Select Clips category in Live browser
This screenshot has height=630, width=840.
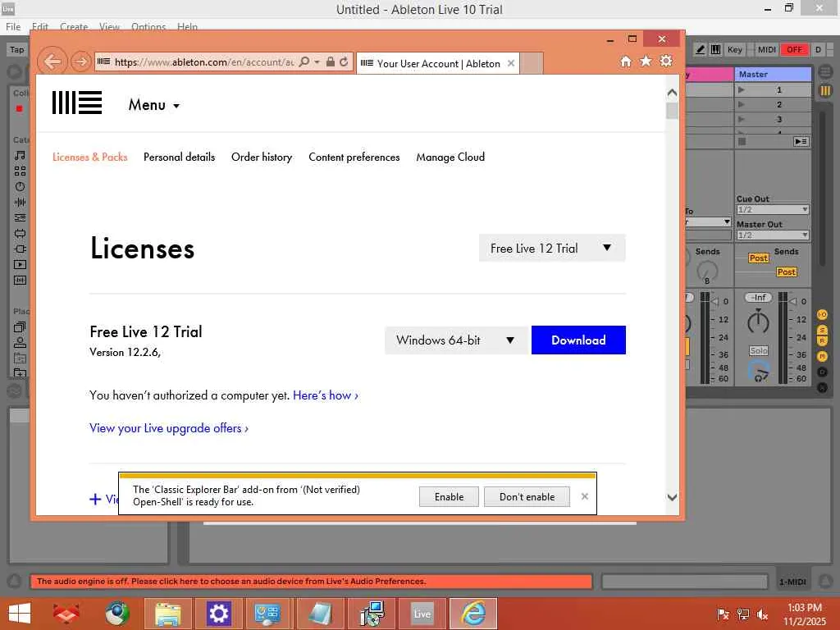click(20, 264)
